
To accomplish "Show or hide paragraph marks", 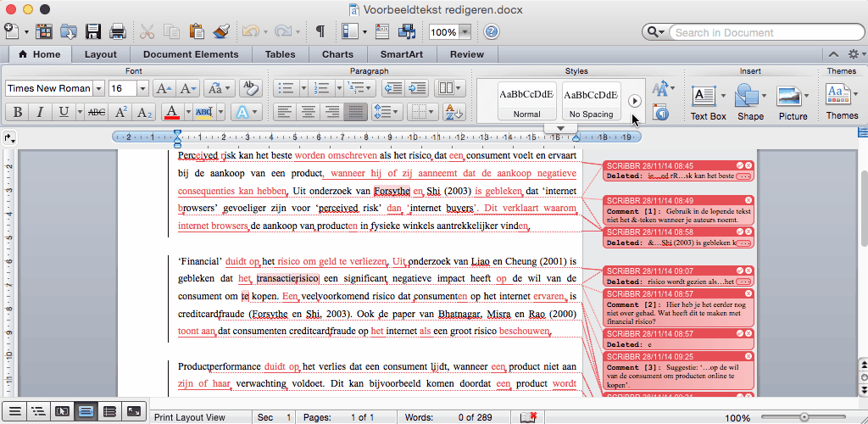I will click(x=320, y=32).
